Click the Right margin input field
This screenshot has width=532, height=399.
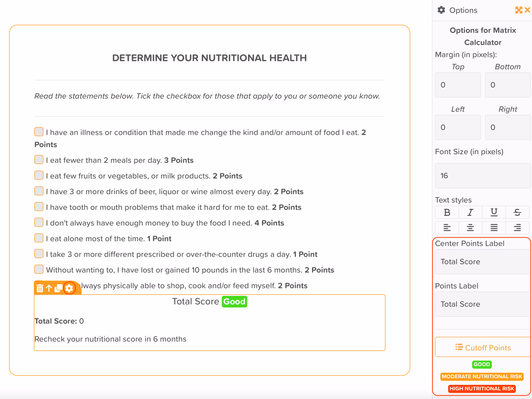tap(508, 127)
